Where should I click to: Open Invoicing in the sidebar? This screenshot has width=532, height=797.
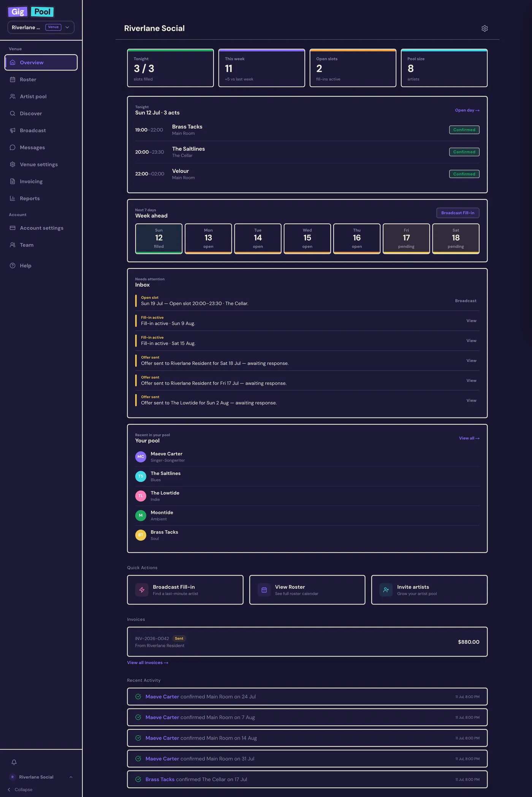point(41,181)
